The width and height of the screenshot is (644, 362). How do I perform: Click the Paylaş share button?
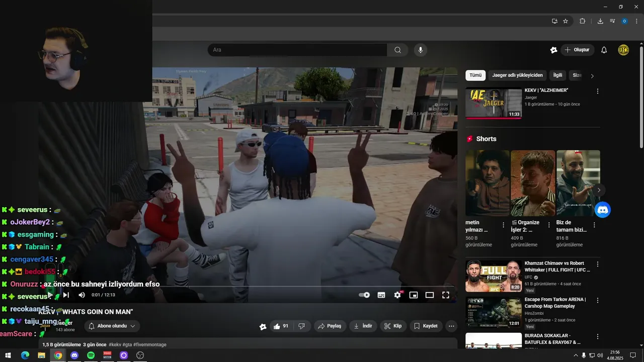(330, 326)
